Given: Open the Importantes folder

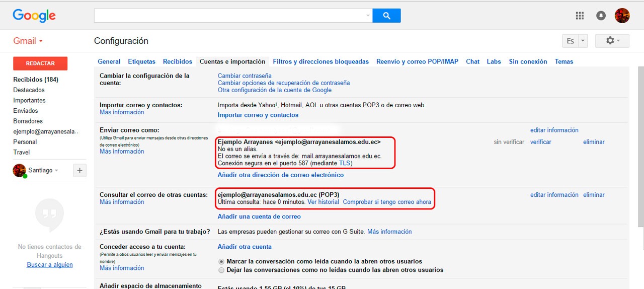Looking at the screenshot, I should (29, 100).
